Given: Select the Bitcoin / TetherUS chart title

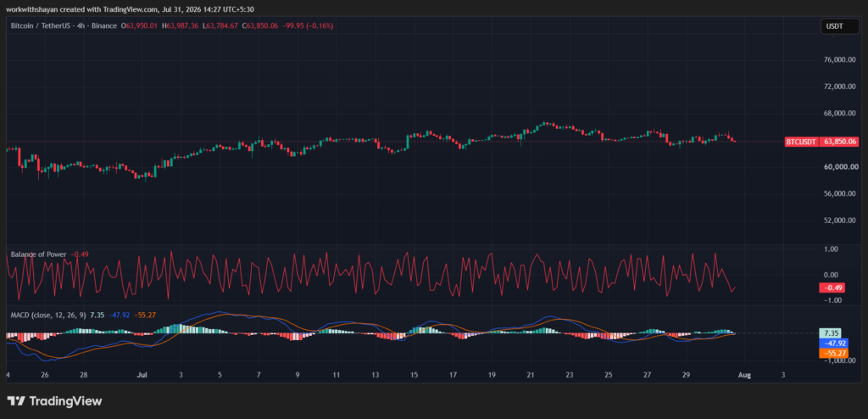Looking at the screenshot, I should click(x=64, y=25).
